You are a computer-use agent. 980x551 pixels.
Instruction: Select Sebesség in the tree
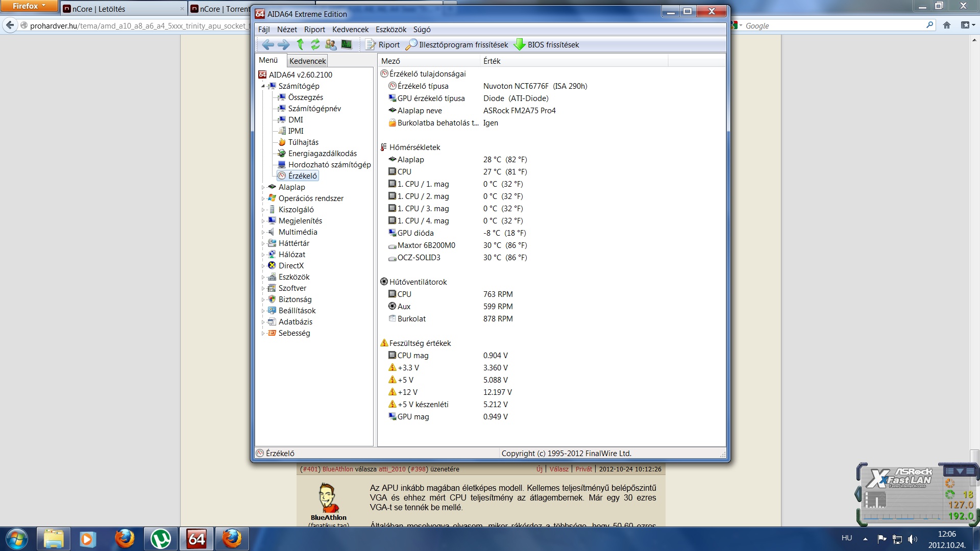click(x=294, y=333)
